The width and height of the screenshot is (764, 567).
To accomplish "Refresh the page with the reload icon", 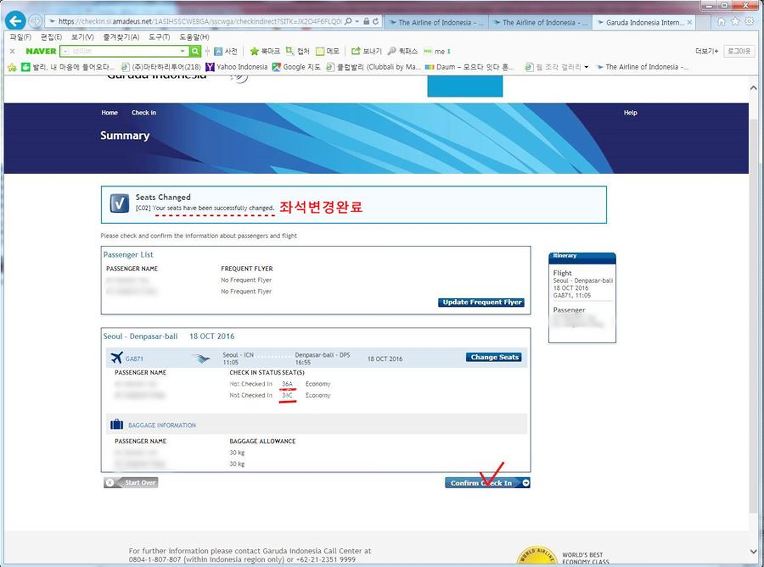I will click(376, 21).
